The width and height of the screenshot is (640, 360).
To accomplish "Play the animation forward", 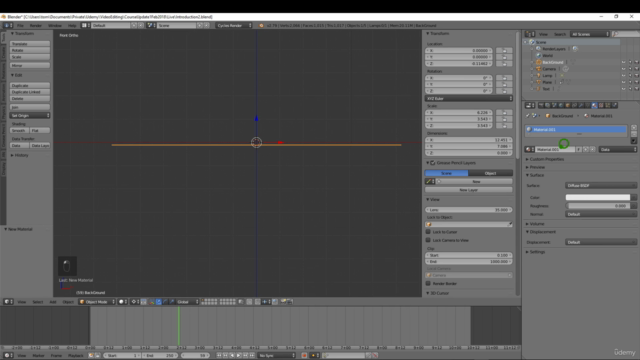I will (x=239, y=356).
